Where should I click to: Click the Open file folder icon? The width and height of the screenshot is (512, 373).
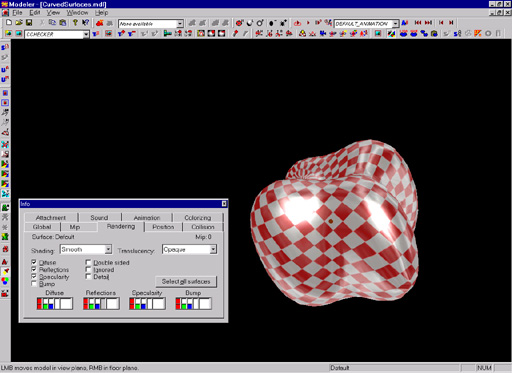(19, 23)
